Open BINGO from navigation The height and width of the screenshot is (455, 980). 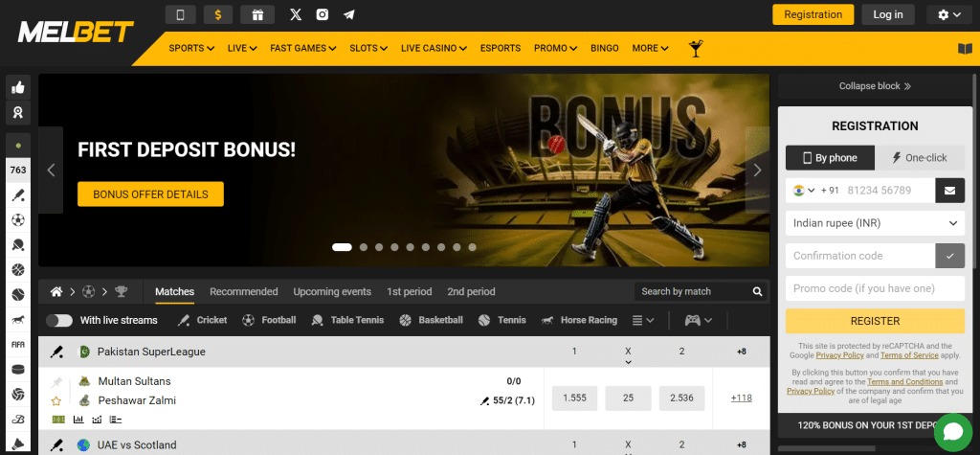point(605,48)
